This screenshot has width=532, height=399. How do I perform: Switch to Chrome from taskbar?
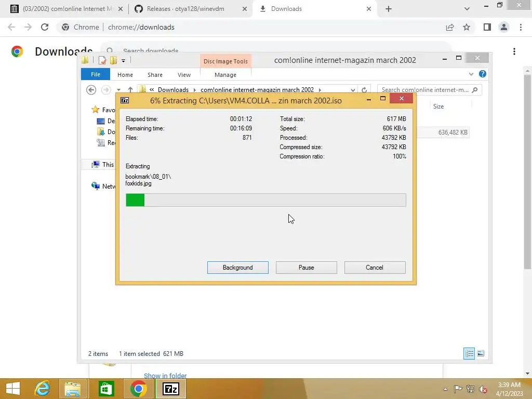138,389
